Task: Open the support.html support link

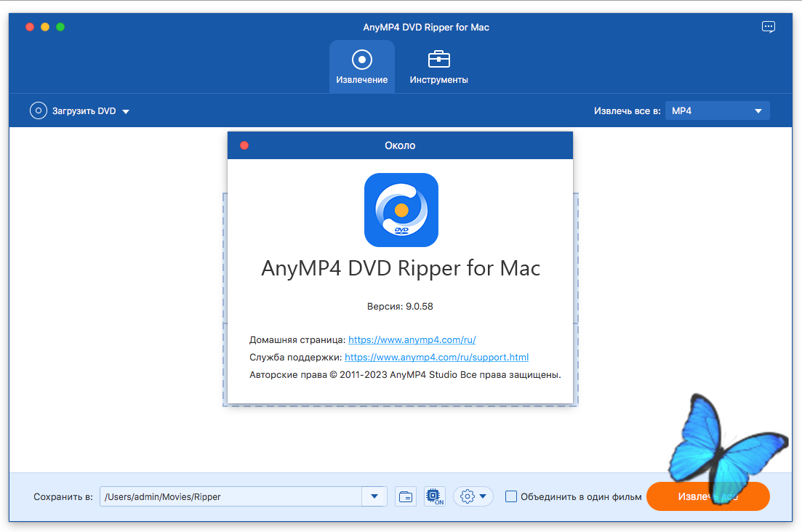Action: pos(436,358)
